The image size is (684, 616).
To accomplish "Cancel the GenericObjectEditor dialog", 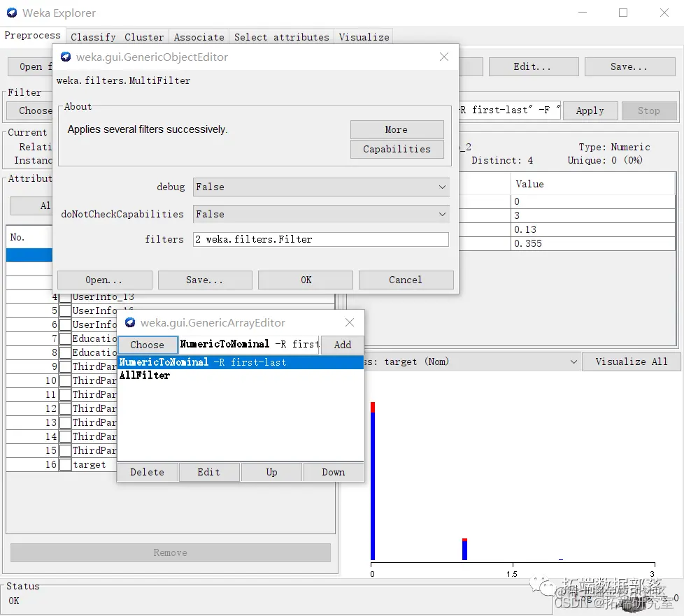I will pos(406,280).
